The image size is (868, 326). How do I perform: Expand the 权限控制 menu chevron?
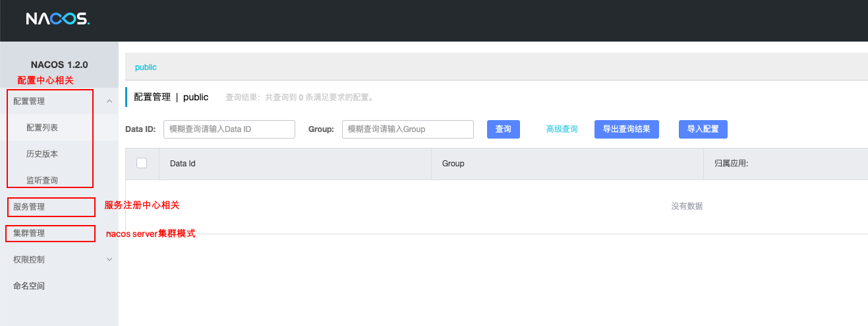click(109, 259)
